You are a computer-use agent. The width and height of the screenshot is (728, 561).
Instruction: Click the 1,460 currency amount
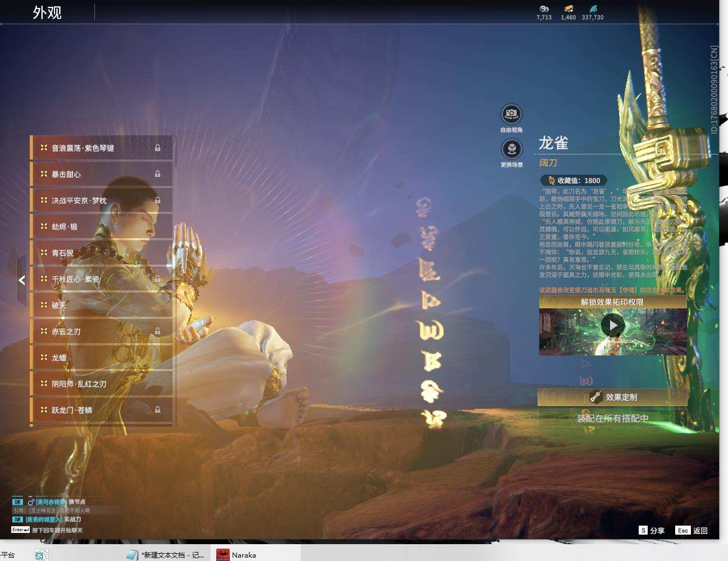click(568, 17)
